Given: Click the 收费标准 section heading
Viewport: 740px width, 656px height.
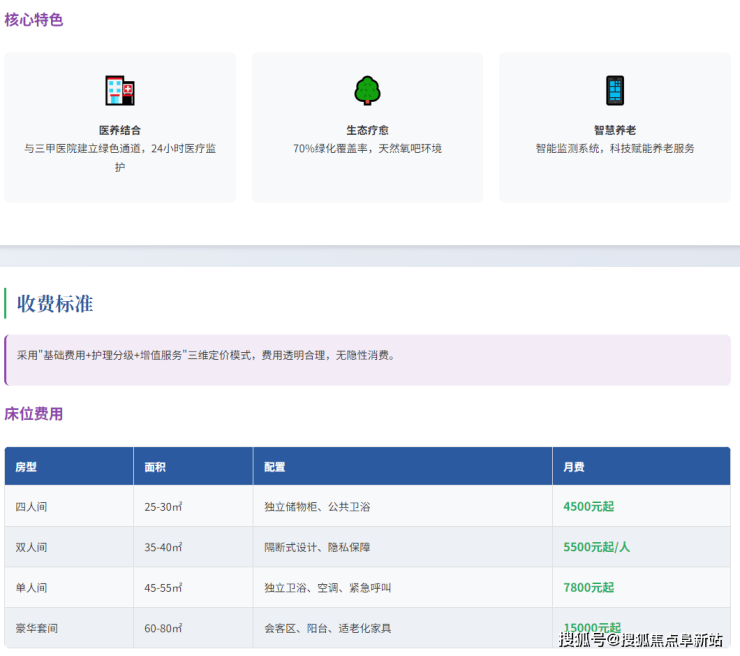Looking at the screenshot, I should tap(55, 304).
